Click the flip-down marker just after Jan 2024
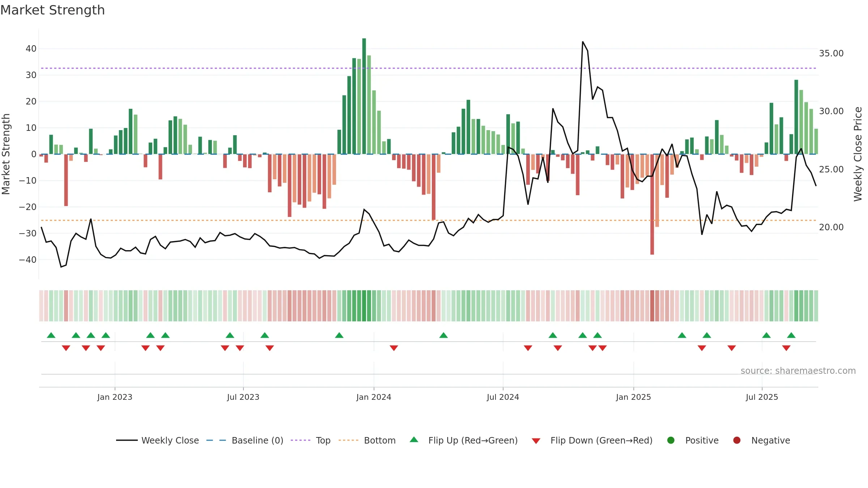868x488 pixels. (x=394, y=348)
